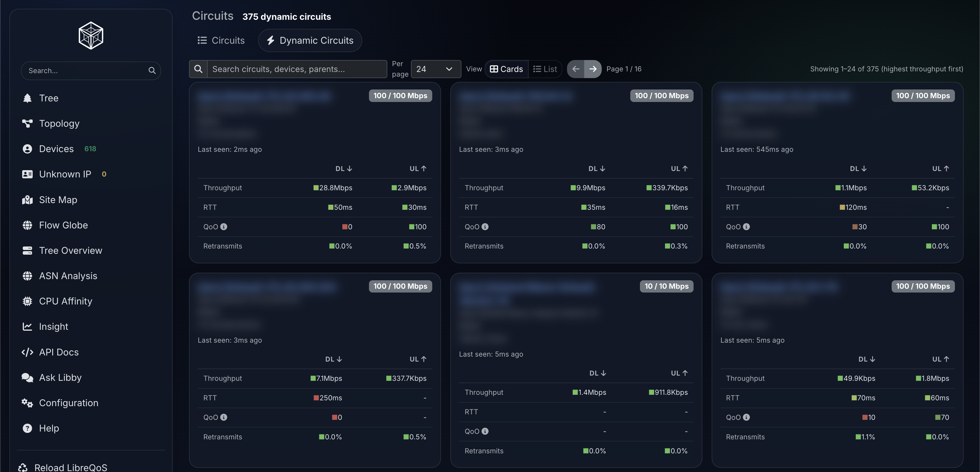Switch view to List
This screenshot has width=980, height=472.
tap(545, 69)
